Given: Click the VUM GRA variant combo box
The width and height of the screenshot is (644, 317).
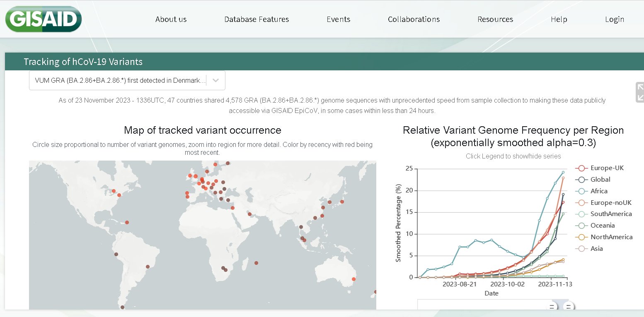Looking at the screenshot, I should (x=120, y=80).
